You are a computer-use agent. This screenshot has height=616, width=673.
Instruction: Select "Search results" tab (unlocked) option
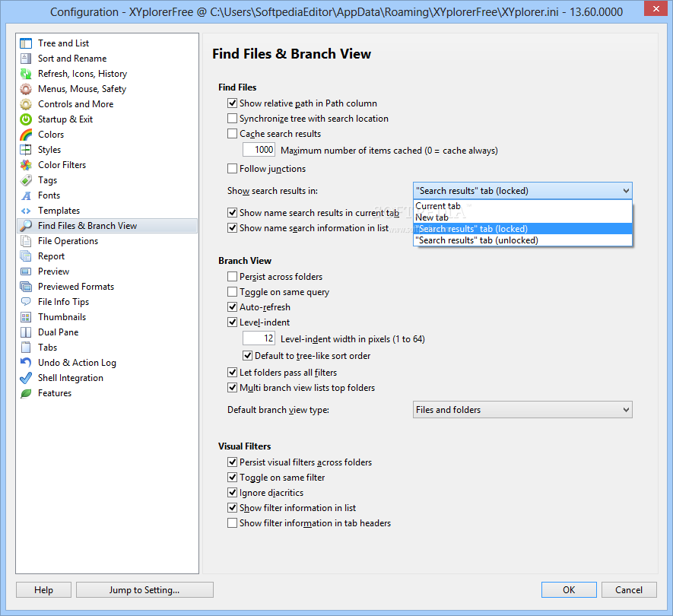(522, 240)
